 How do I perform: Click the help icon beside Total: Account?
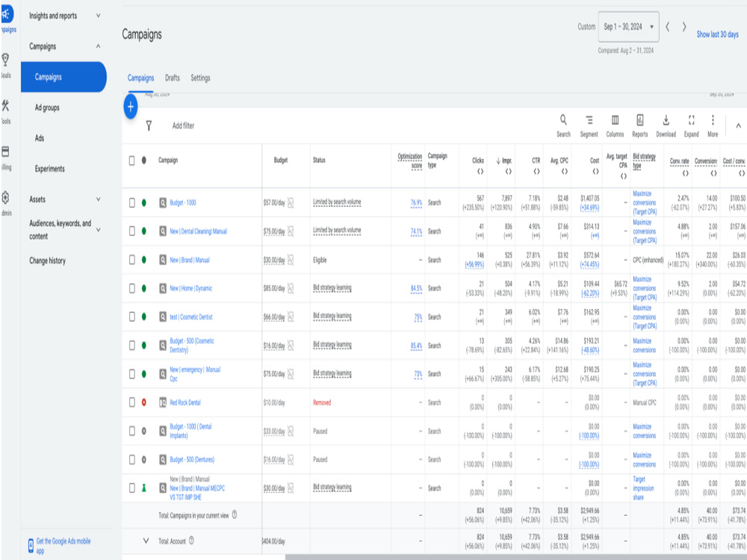coord(191,541)
